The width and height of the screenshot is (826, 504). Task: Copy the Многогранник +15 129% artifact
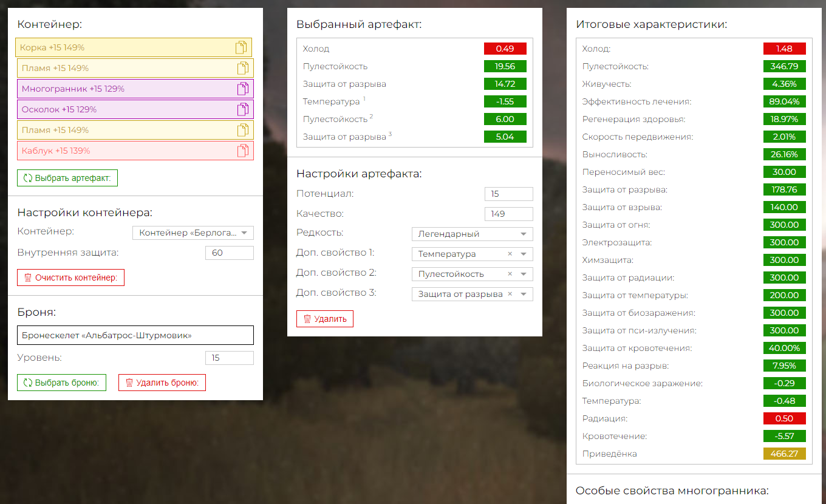coord(243,89)
